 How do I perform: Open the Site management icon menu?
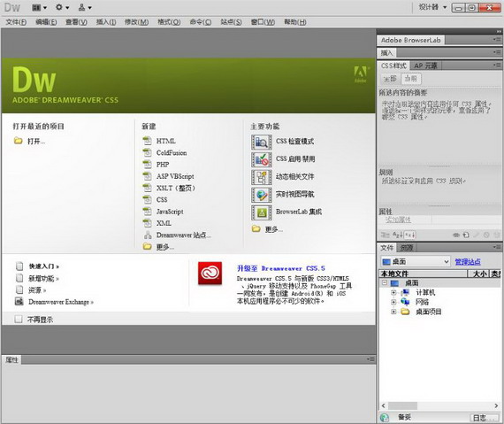point(85,7)
